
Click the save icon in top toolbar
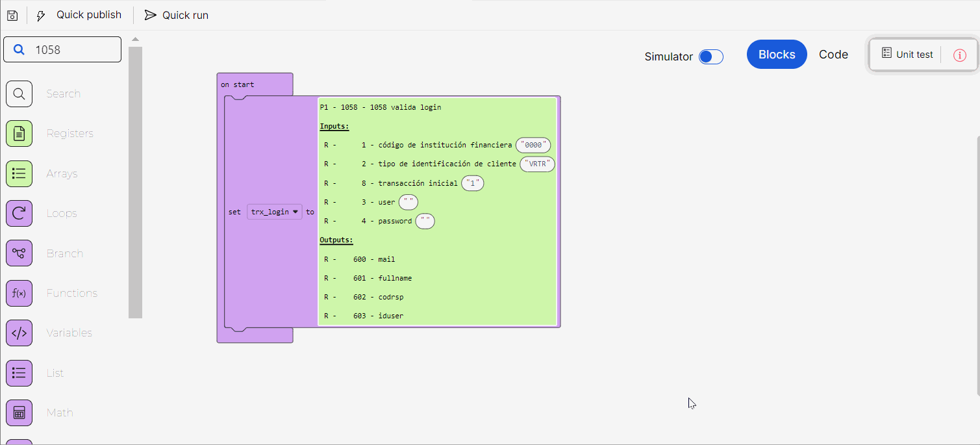point(12,15)
